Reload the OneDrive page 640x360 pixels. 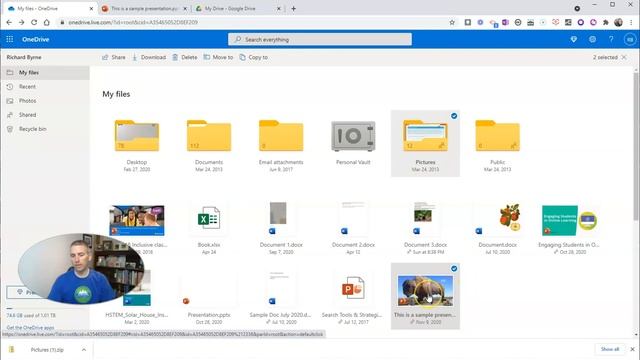tap(34, 22)
